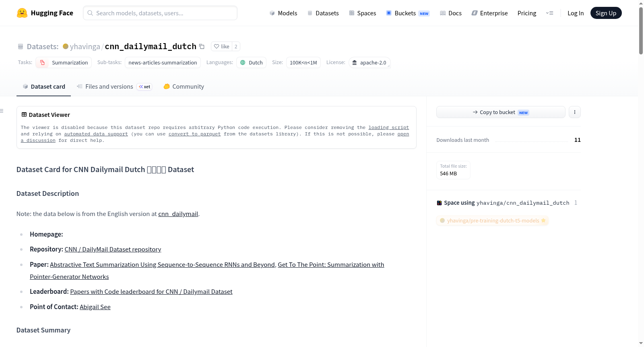Open Models in top navigation
This screenshot has width=644, height=347.
tap(283, 13)
